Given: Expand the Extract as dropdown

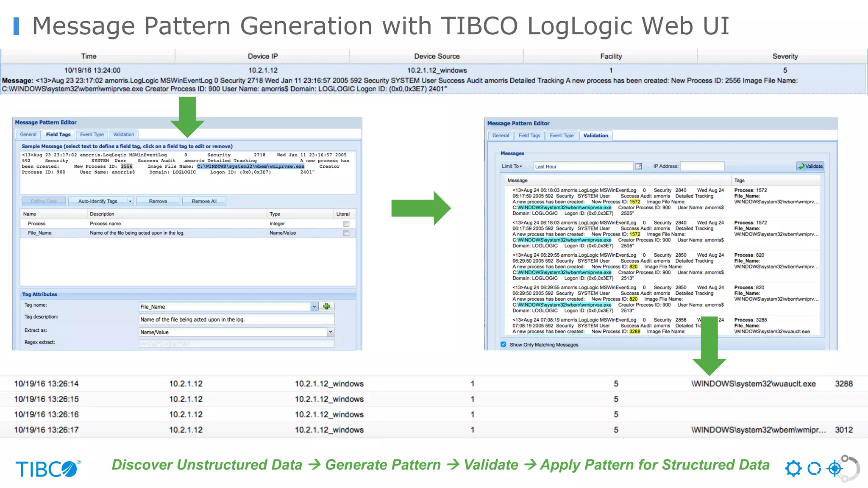Looking at the screenshot, I should 330,332.
